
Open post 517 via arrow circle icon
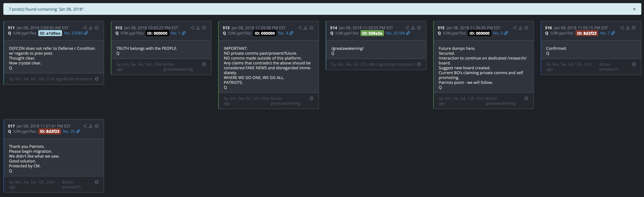point(97,126)
